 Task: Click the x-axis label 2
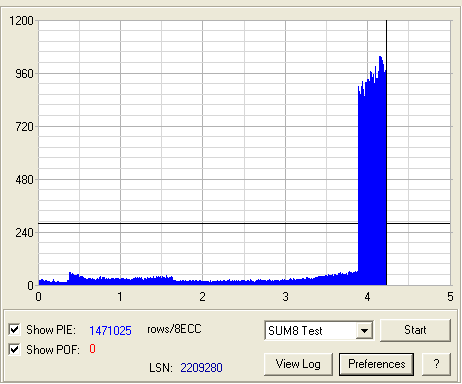(x=202, y=297)
